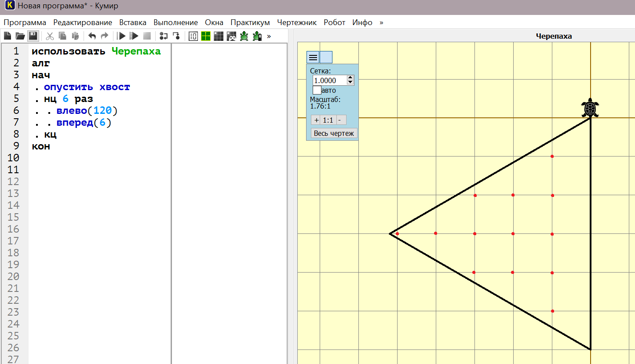The width and height of the screenshot is (635, 364).
Task: Click the Кумир K title icon
Action: (x=9, y=6)
